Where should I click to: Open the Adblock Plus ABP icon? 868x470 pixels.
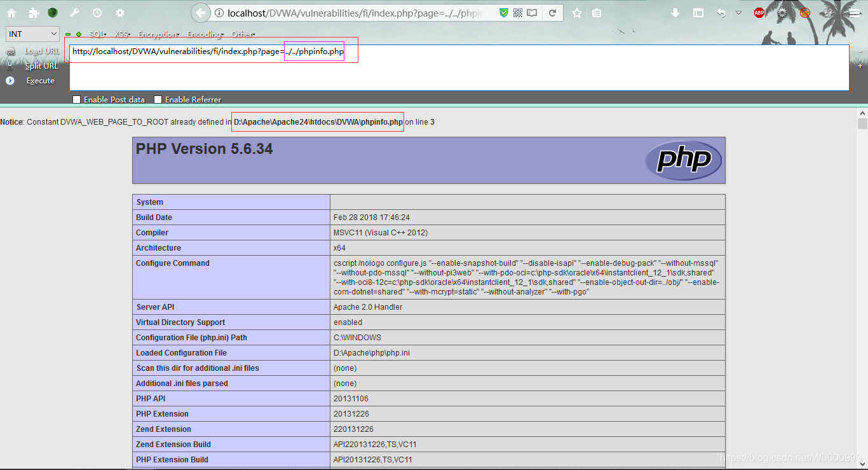[759, 13]
